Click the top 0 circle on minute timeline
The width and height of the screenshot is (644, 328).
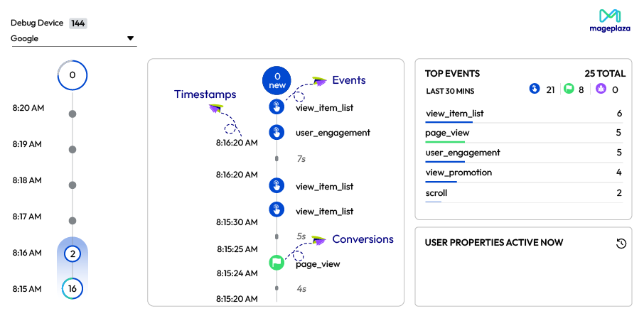(x=72, y=75)
